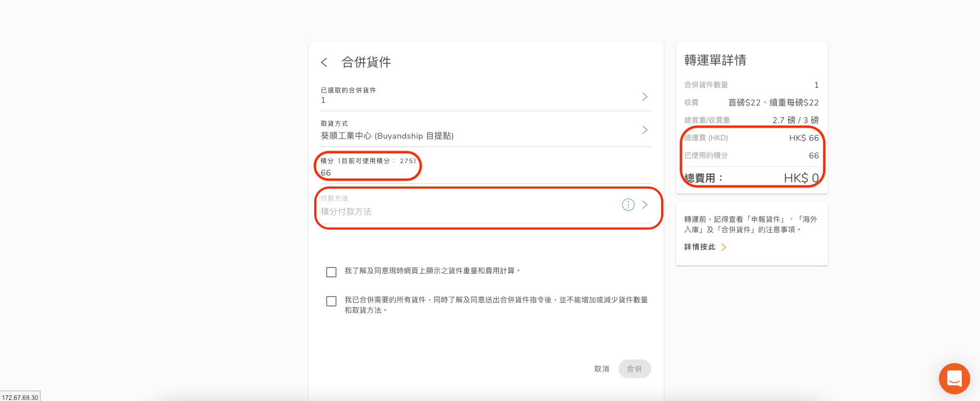Click the blue info icon for 付款方法
980x401 pixels.
628,205
